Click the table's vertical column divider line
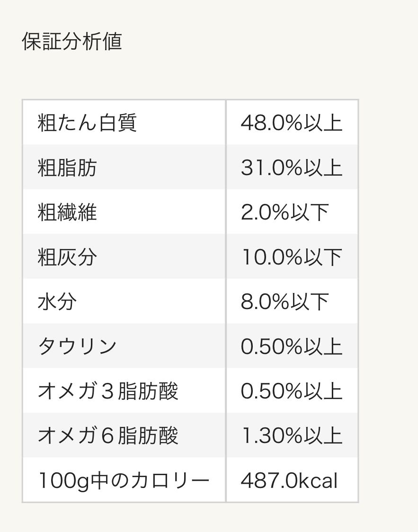The height and width of the screenshot is (532, 418). [x=226, y=301]
